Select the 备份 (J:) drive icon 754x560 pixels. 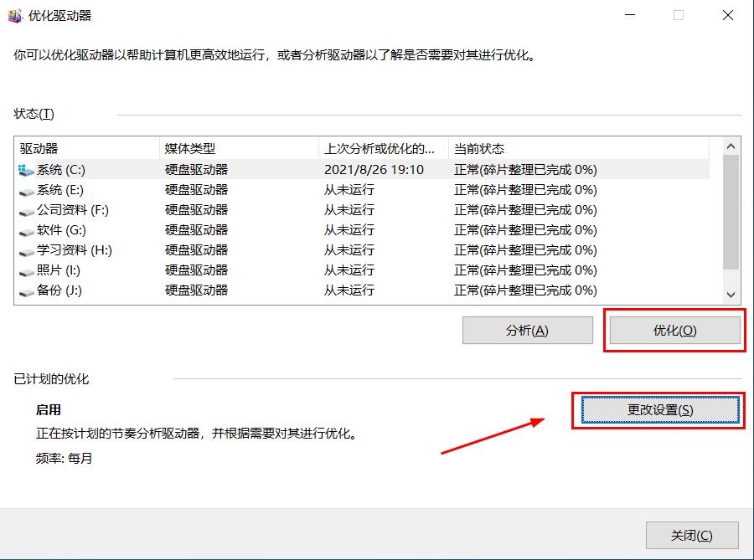click(x=26, y=292)
